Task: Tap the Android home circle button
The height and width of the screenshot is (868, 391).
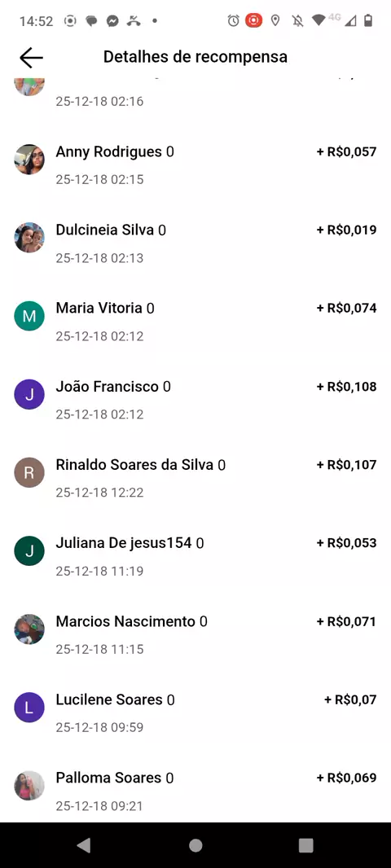Action: (195, 844)
